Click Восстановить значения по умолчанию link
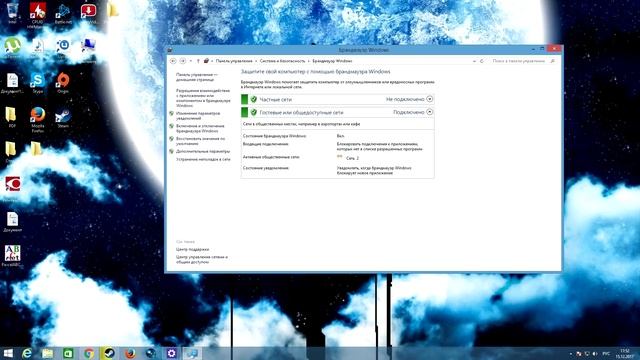This screenshot has width=640, height=360. [x=200, y=141]
